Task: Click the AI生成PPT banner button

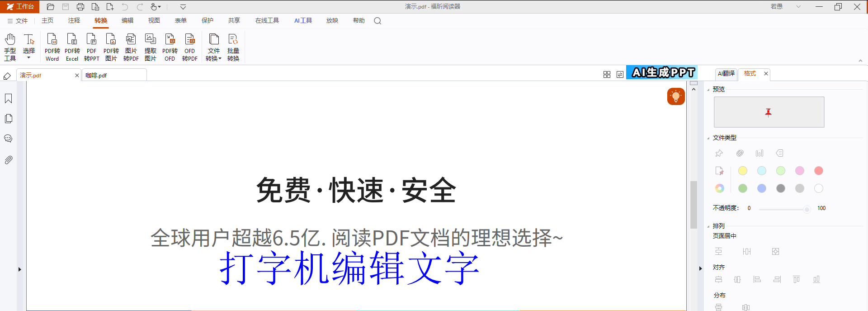Action: pos(662,72)
